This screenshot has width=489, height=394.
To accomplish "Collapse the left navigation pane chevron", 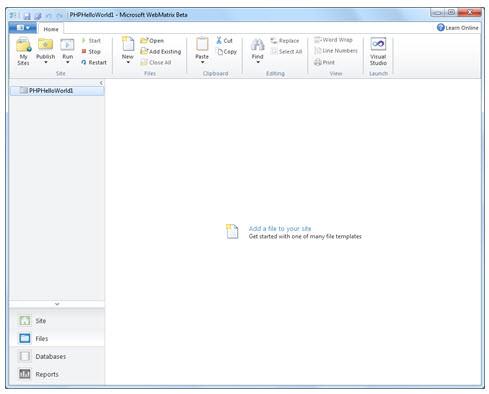I will pos(101,83).
